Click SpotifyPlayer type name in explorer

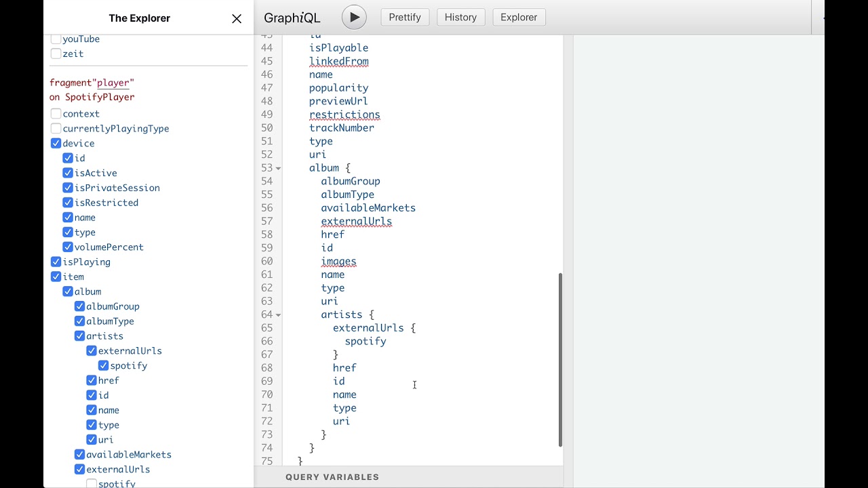100,97
